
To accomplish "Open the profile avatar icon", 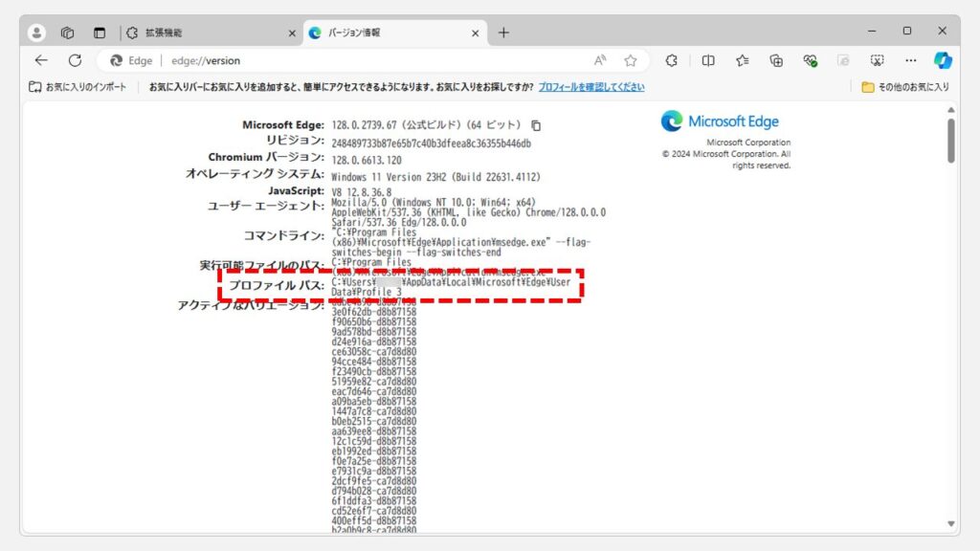I will 36,33.
